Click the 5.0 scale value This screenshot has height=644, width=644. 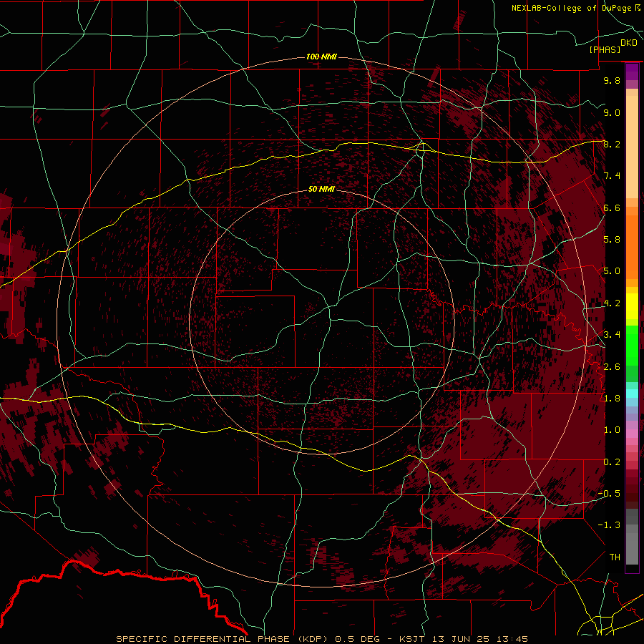(612, 271)
